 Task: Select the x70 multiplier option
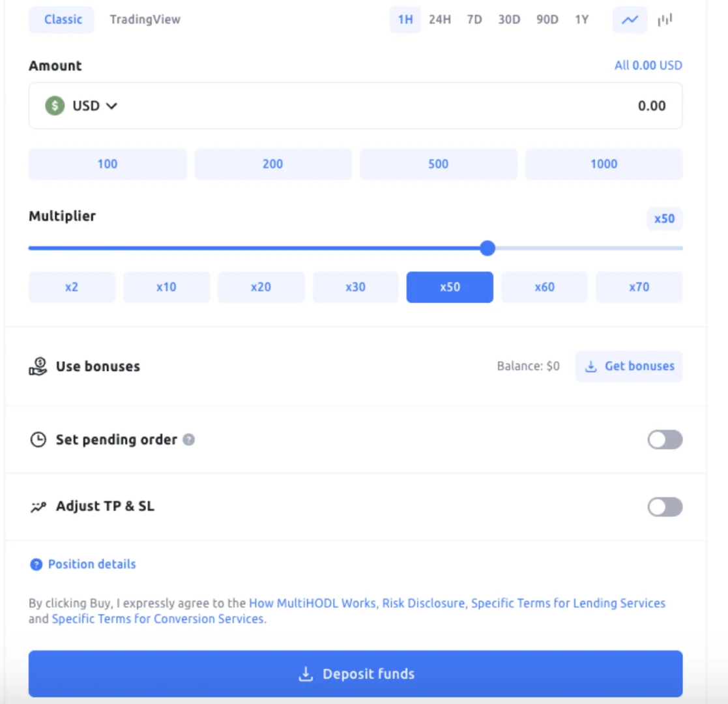pos(639,287)
